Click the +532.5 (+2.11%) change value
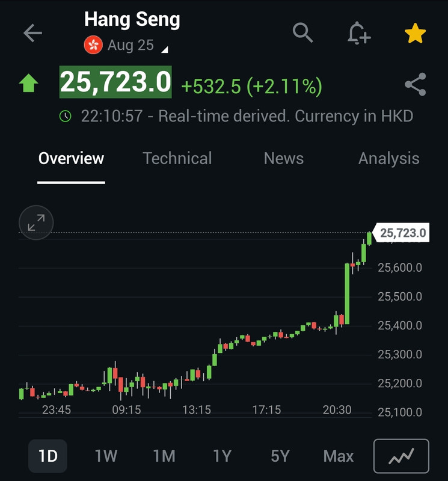Screen dimensions: 448x481 coord(251,86)
